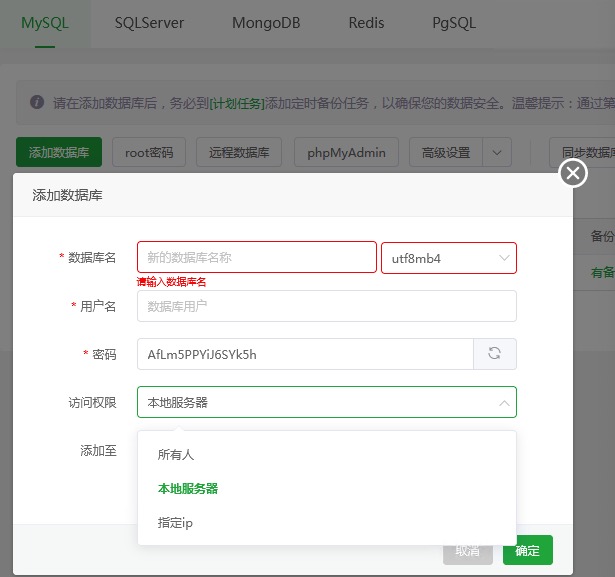Switch to the MongoDB tab
The height and width of the screenshot is (577, 615).
coord(266,24)
